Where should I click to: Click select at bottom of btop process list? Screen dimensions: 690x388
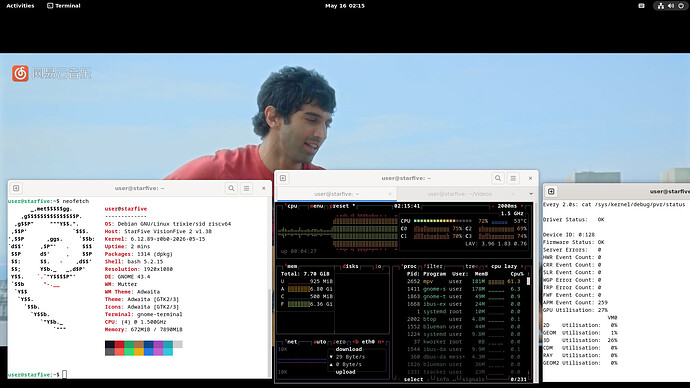pyautogui.click(x=413, y=379)
